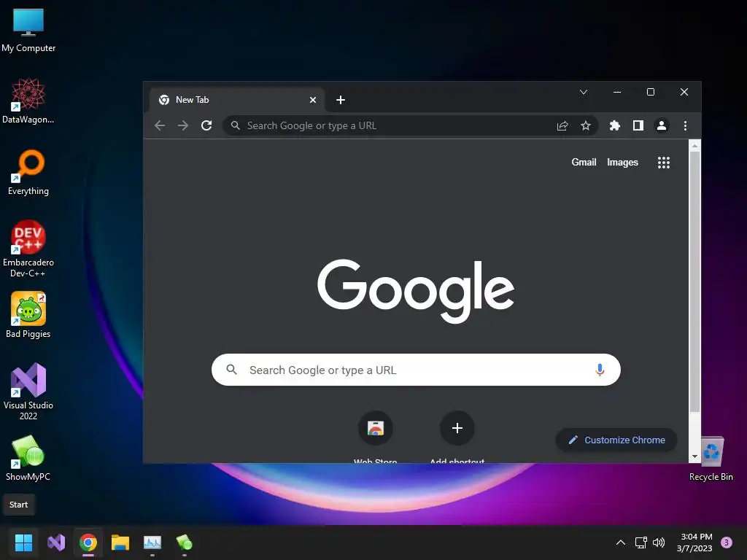The height and width of the screenshot is (560, 747).
Task: Select Visual Studio 2022 desktop icon
Action: pos(28,392)
